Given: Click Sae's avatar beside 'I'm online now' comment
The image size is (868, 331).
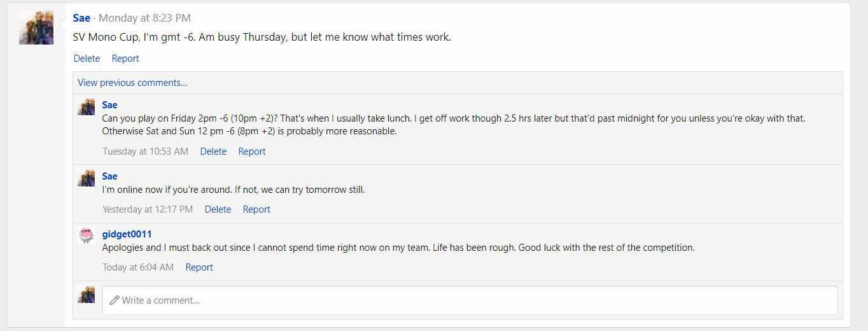Looking at the screenshot, I should pyautogui.click(x=87, y=178).
